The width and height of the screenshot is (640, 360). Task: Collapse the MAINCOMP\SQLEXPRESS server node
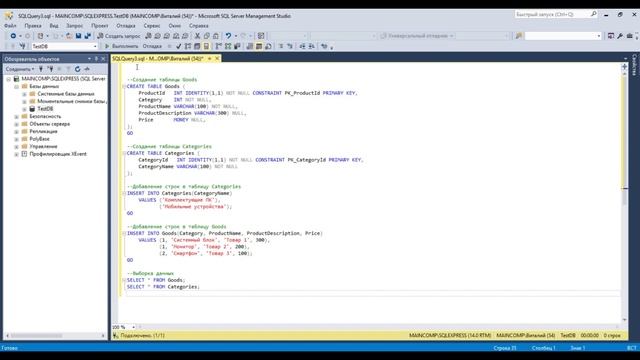[9, 79]
